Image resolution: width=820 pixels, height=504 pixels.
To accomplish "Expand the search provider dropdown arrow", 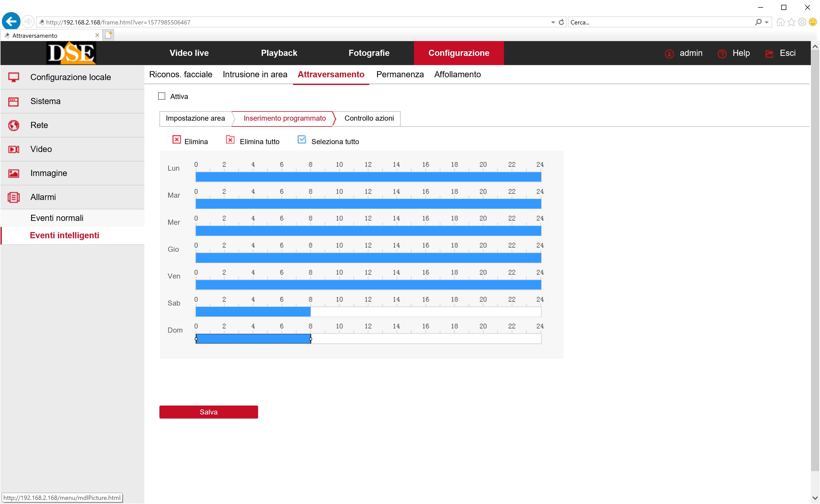I will click(767, 22).
